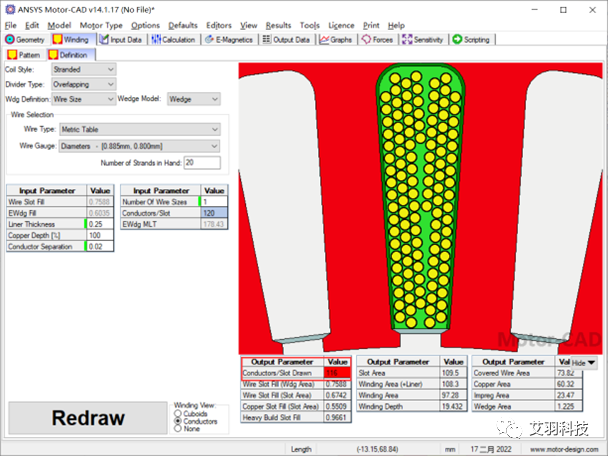Click the Sensitivity icon
The image size is (608, 456).
[407, 40]
